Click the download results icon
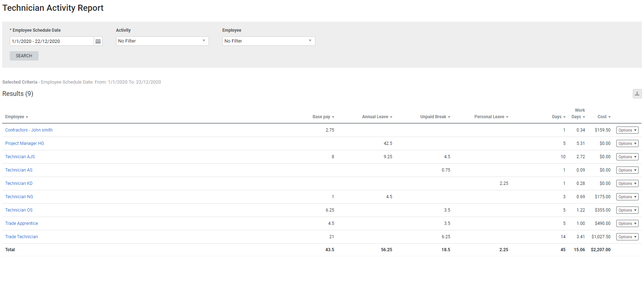The image size is (644, 302). pos(637,94)
